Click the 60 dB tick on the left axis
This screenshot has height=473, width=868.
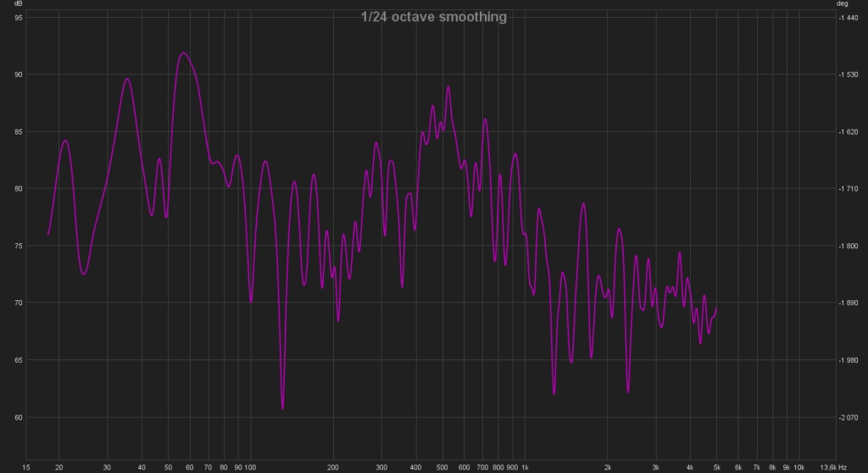pos(18,417)
